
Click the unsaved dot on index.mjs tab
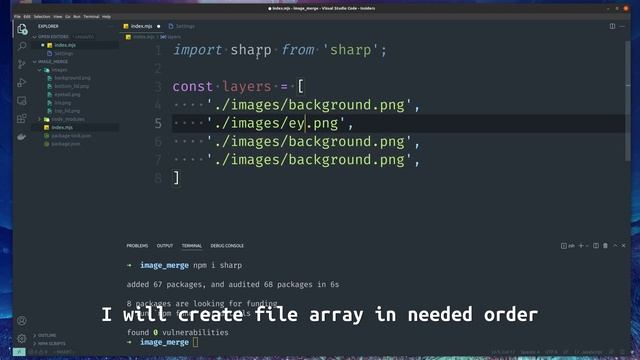coord(159,26)
